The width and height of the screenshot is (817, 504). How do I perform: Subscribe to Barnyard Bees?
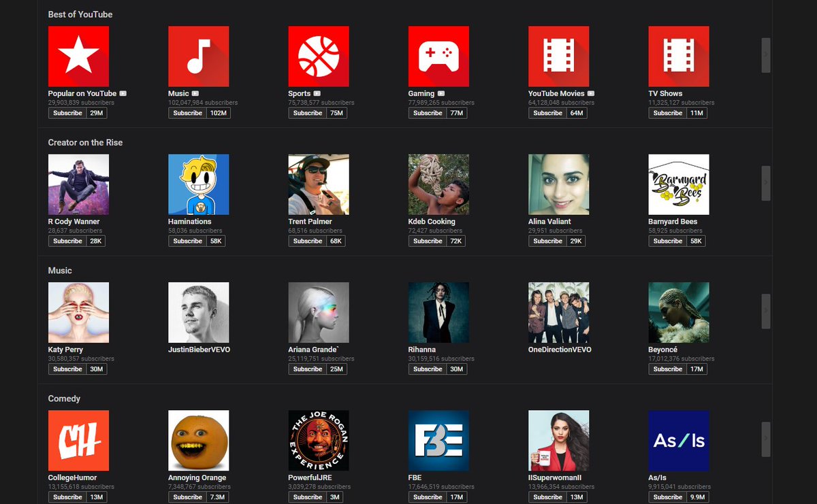(668, 241)
